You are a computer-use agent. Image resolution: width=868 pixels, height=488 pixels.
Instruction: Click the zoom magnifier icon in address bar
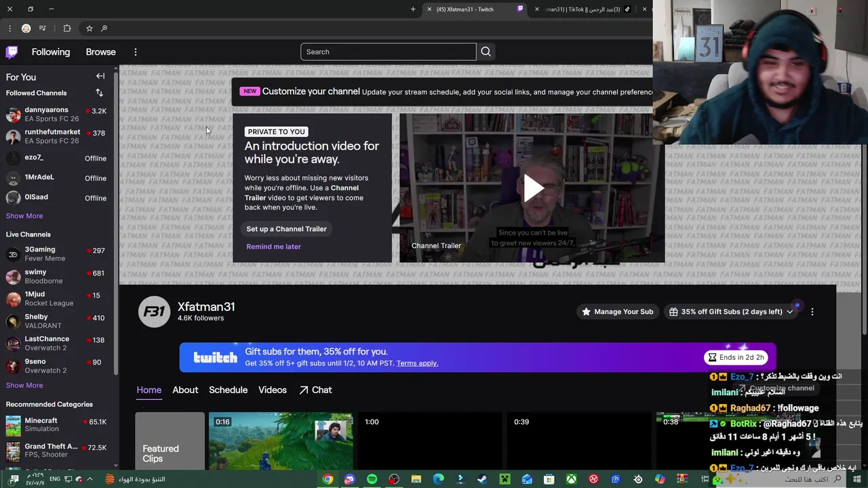(104, 28)
